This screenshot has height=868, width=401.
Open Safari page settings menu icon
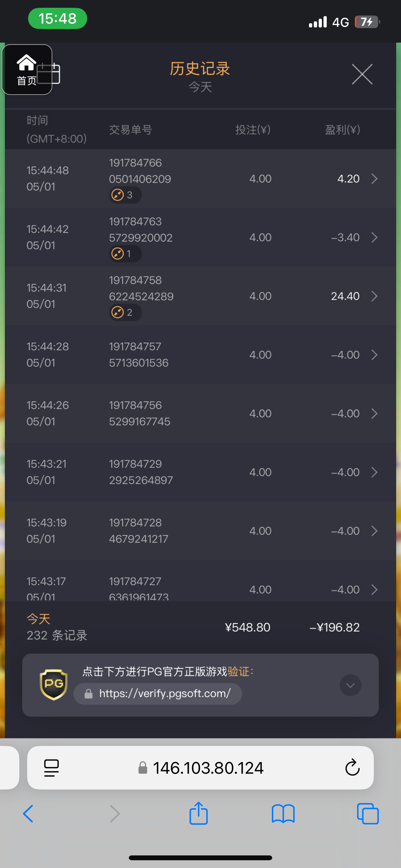point(52,768)
